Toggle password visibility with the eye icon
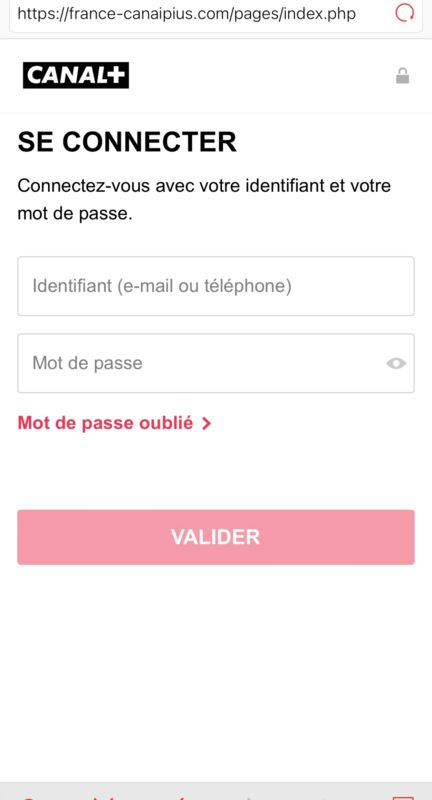This screenshot has height=800, width=432. click(396, 363)
